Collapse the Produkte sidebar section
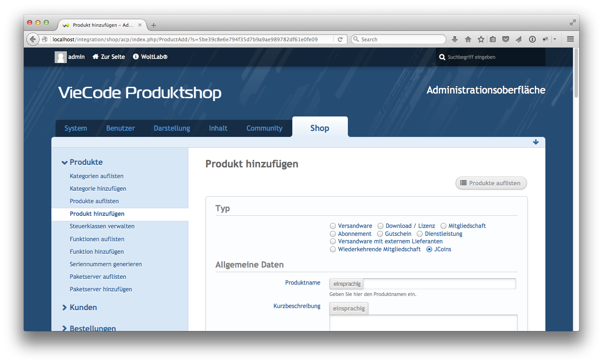 [x=65, y=162]
